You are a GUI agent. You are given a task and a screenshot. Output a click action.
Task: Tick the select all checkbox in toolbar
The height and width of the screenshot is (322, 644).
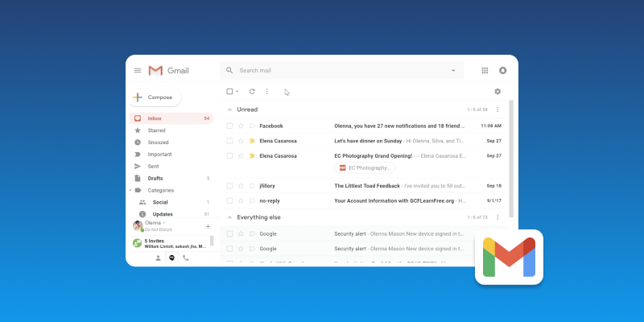pos(229,92)
